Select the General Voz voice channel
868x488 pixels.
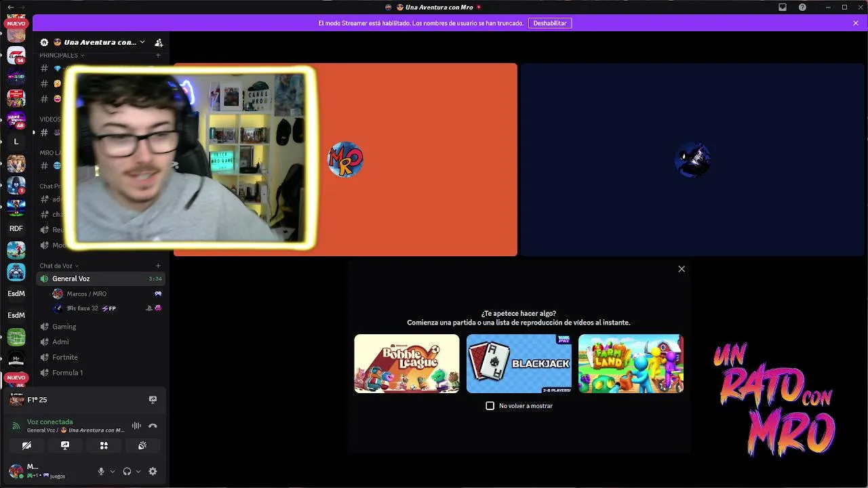coord(100,279)
